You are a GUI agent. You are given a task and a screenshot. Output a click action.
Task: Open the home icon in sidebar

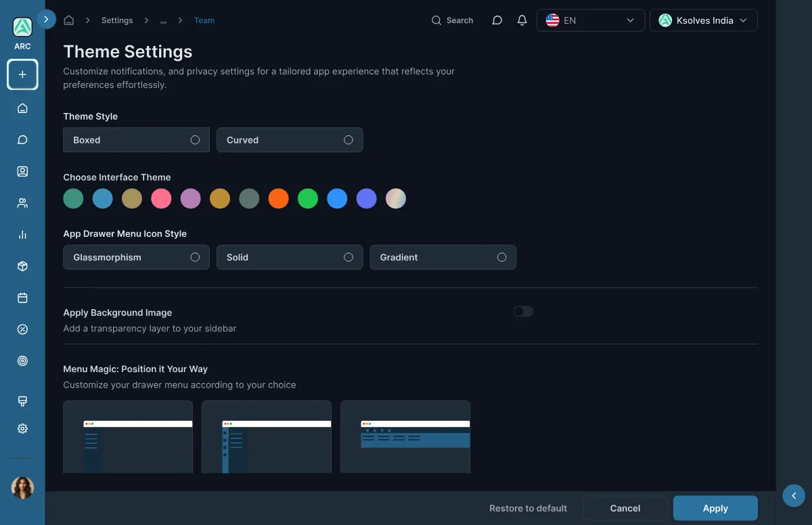22,108
